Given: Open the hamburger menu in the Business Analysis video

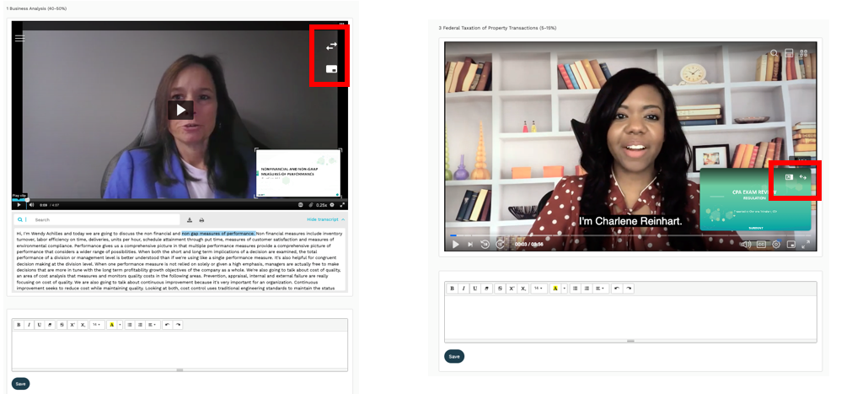Looking at the screenshot, I should [x=20, y=38].
